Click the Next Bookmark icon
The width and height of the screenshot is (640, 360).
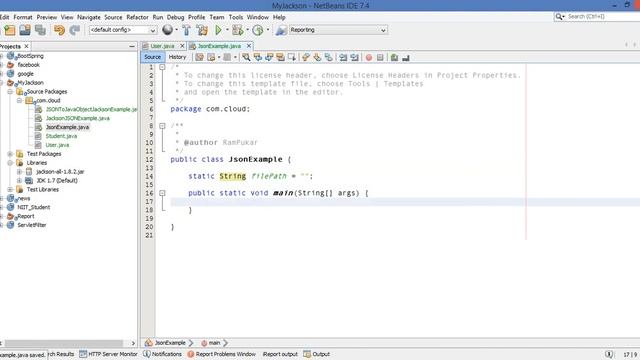(x=317, y=58)
